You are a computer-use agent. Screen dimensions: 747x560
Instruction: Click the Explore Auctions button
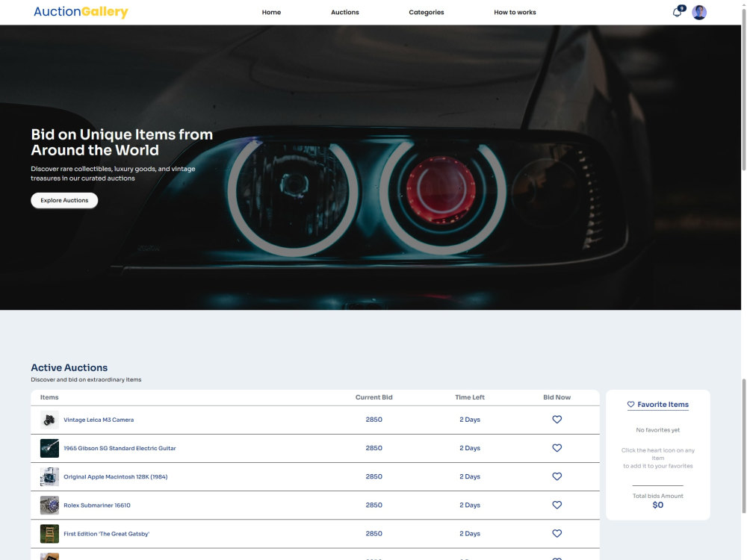tap(64, 200)
